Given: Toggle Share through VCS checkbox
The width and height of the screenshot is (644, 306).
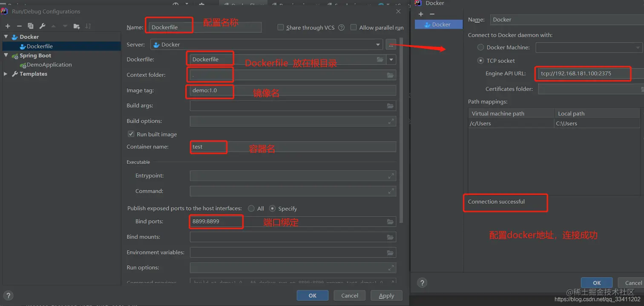Looking at the screenshot, I should point(281,27).
